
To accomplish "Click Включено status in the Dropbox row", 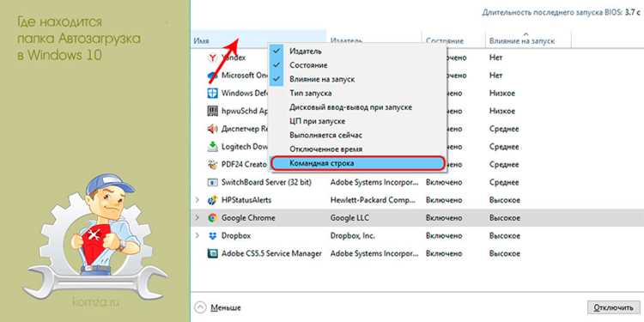I will 444,236.
